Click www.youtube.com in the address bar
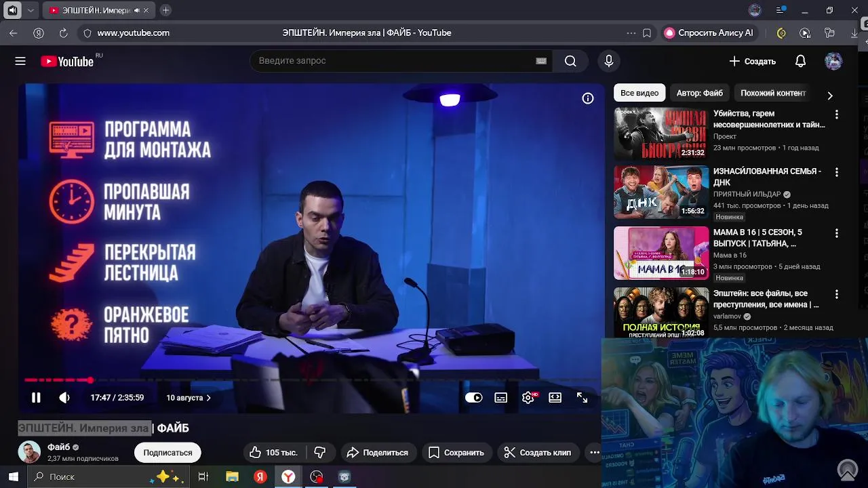 tap(134, 33)
